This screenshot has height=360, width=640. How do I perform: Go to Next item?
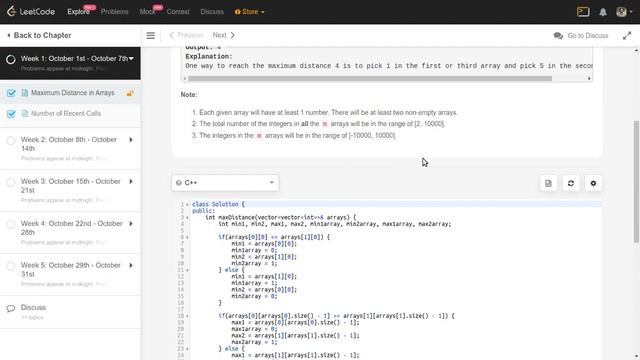point(223,36)
